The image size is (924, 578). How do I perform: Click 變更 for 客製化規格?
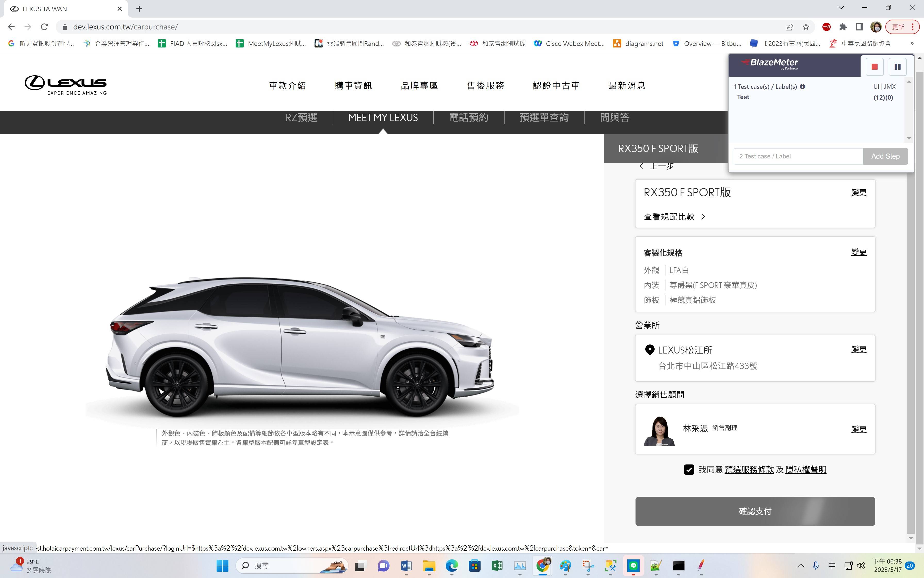[x=859, y=252]
